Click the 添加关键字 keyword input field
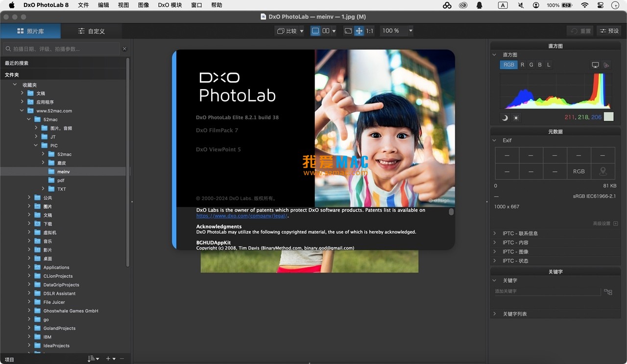The image size is (627, 364). 547,292
